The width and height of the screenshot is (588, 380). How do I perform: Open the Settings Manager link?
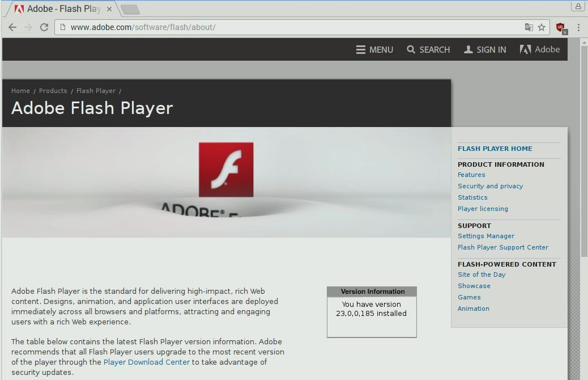pos(485,236)
